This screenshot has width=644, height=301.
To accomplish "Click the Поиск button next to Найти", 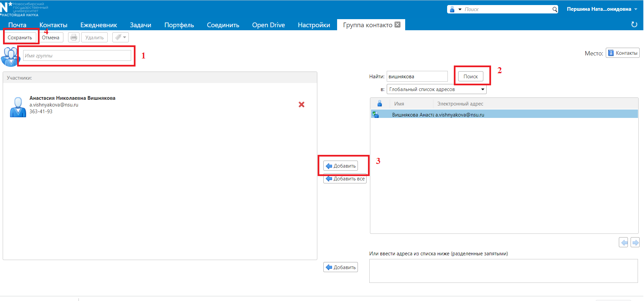I will point(471,77).
